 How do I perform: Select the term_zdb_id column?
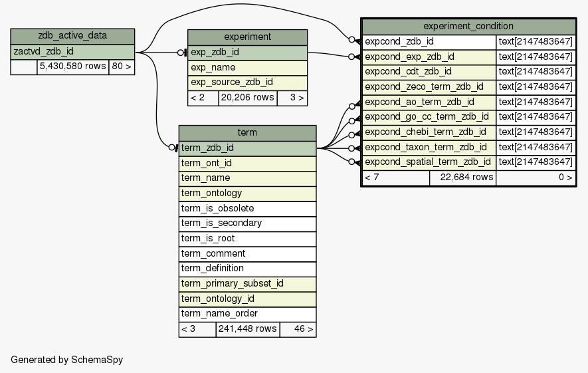[247, 148]
